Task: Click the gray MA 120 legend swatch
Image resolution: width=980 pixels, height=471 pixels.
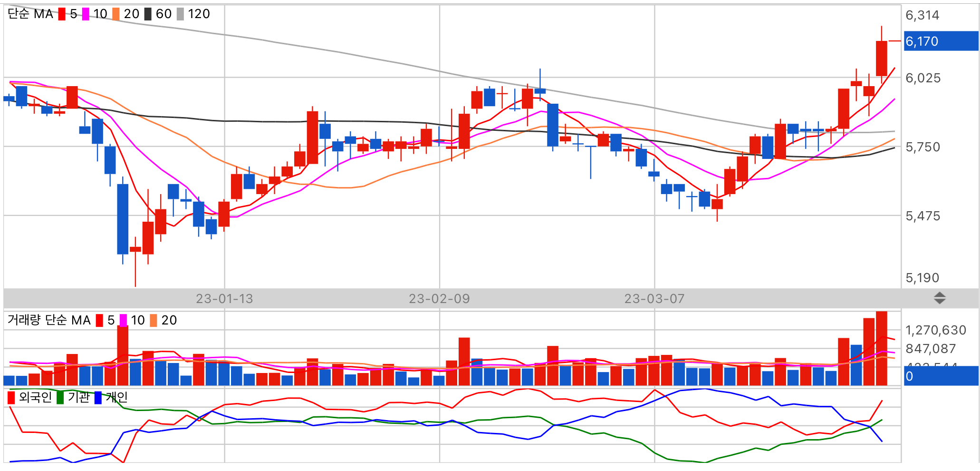Action: pos(180,14)
